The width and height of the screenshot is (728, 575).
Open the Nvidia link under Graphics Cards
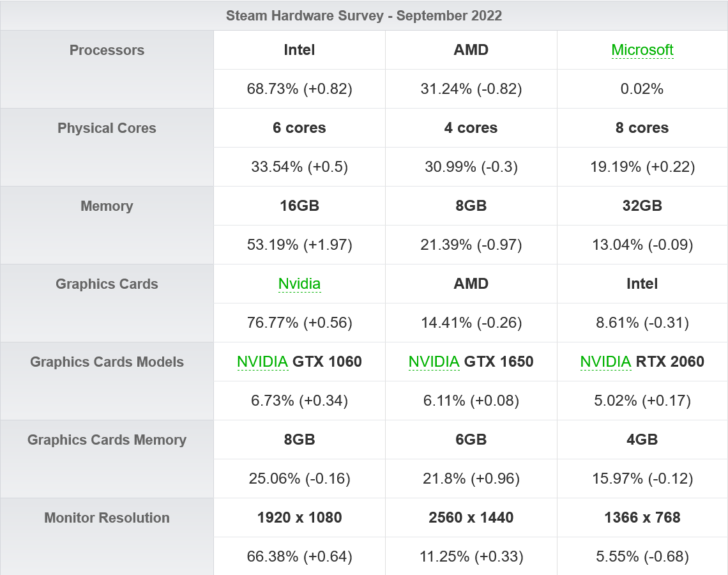[x=299, y=284]
